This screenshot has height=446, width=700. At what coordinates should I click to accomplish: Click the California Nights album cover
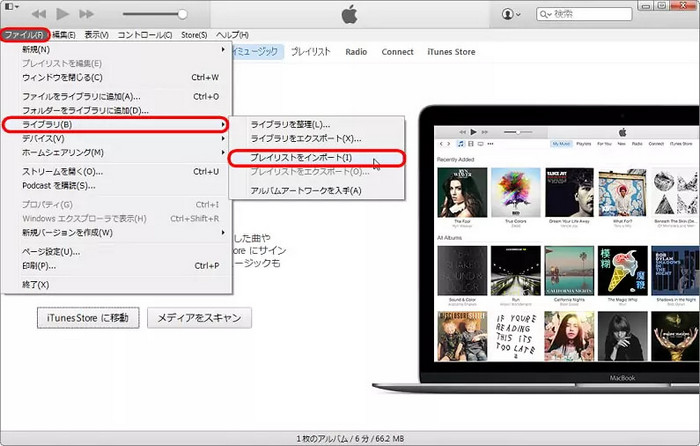[569, 271]
